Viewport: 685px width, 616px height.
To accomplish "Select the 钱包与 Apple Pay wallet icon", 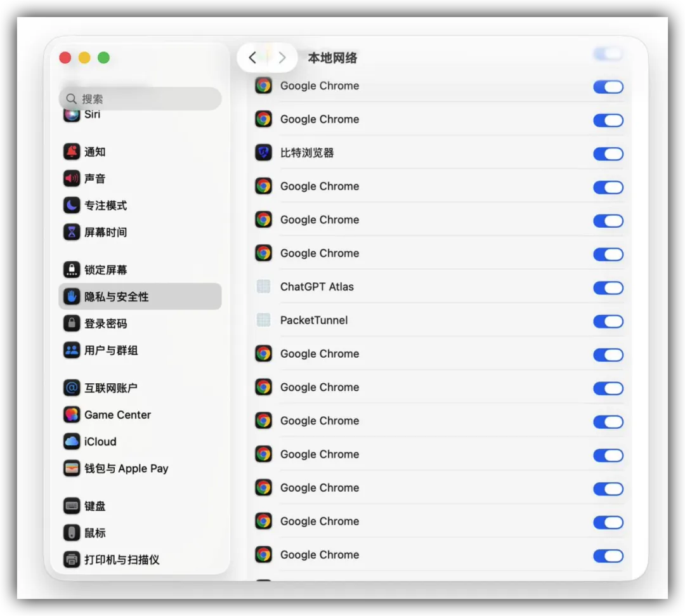I will [72, 468].
